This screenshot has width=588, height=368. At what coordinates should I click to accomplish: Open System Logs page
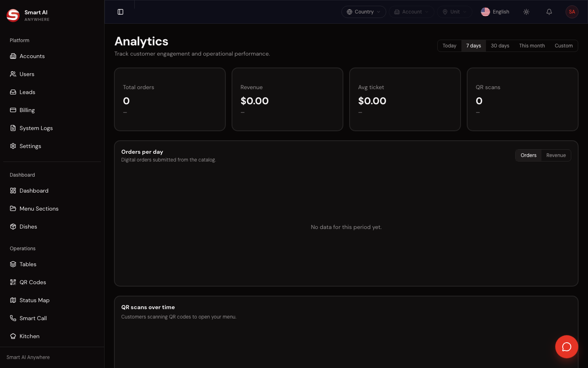coord(52,128)
